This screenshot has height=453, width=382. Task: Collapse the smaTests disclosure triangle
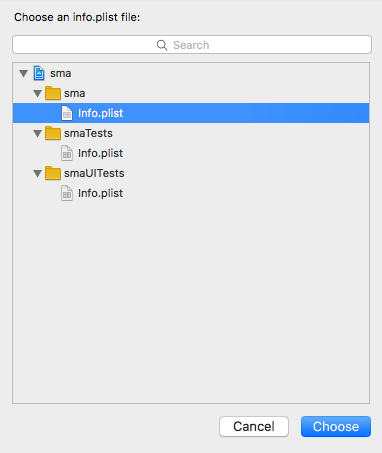coord(38,133)
